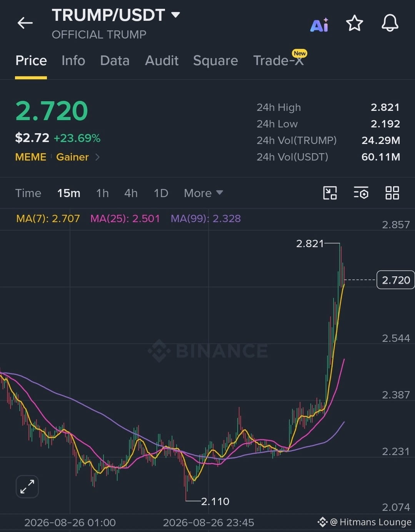Click the MA(7): 2.707 indicator label
Image resolution: width=415 pixels, height=532 pixels.
click(48, 219)
